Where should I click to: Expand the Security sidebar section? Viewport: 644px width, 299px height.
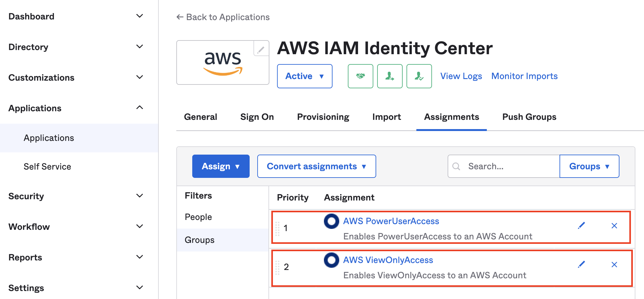(139, 196)
